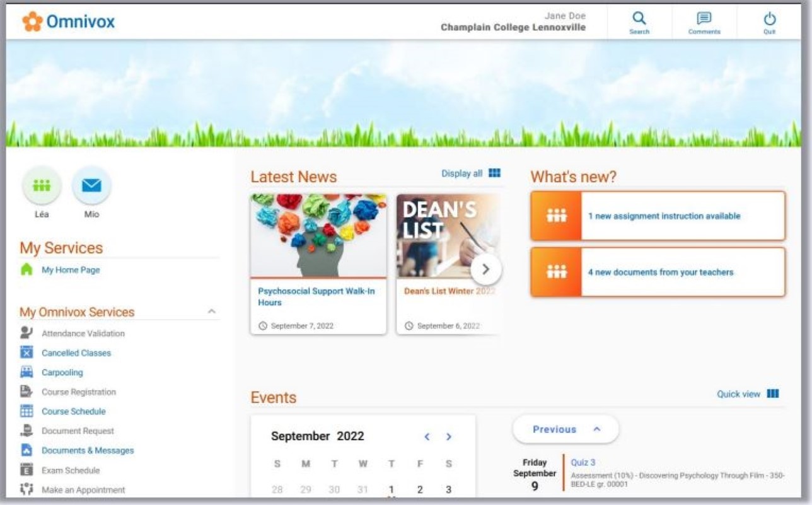Click the Display all grid icon
Viewport: 812px width, 505px height.
494,173
